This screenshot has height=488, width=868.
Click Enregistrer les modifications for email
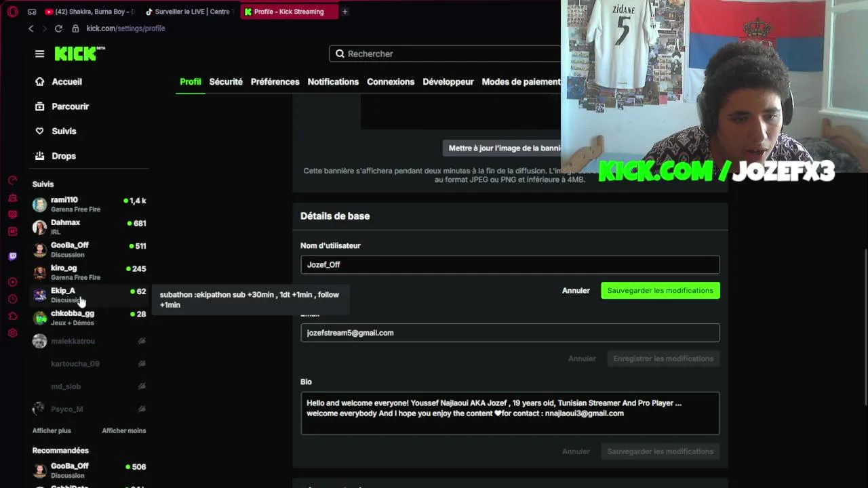coord(663,359)
